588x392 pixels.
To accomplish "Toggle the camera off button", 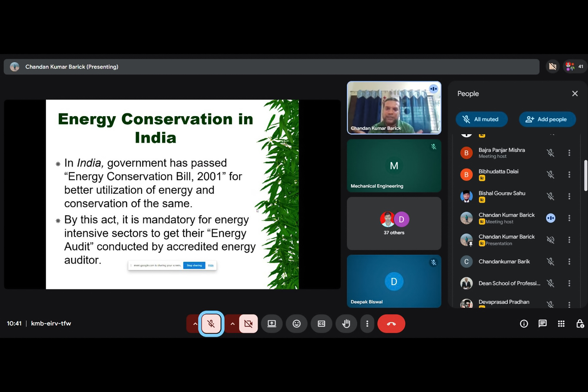I will (248, 324).
